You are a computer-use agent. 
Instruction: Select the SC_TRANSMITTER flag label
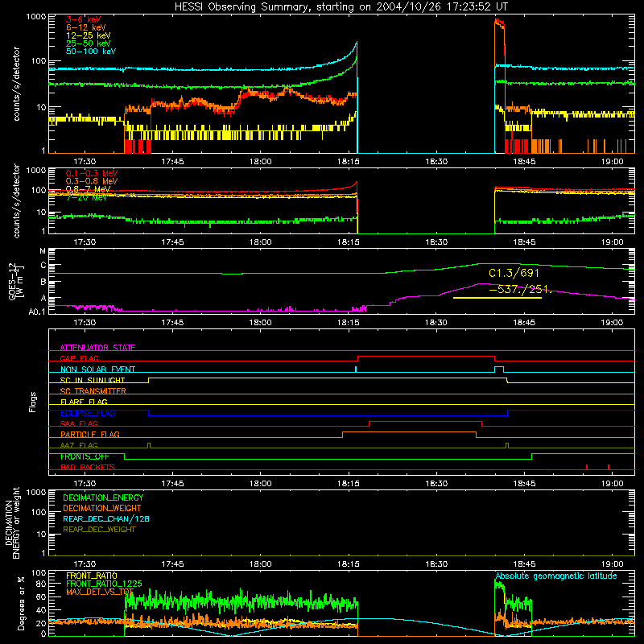pyautogui.click(x=93, y=391)
